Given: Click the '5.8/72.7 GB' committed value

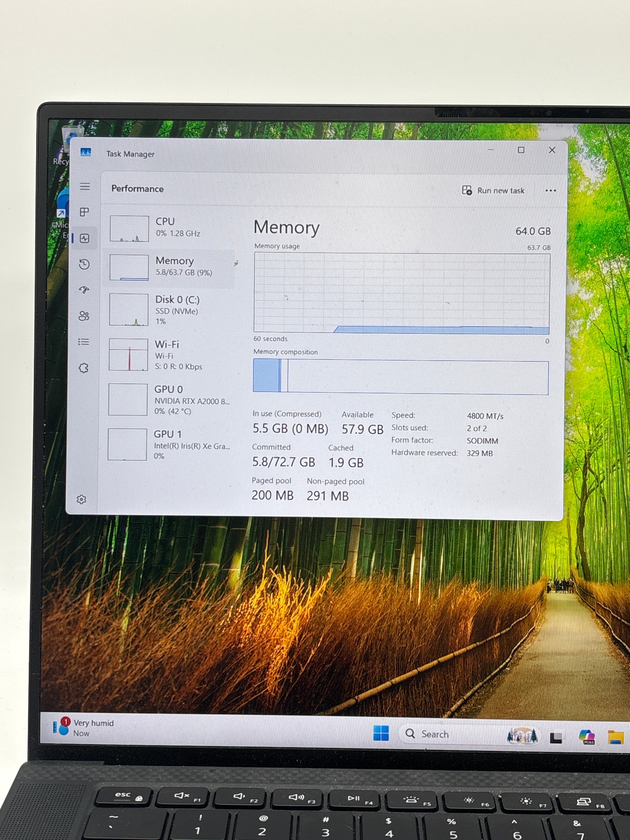Looking at the screenshot, I should [x=284, y=462].
